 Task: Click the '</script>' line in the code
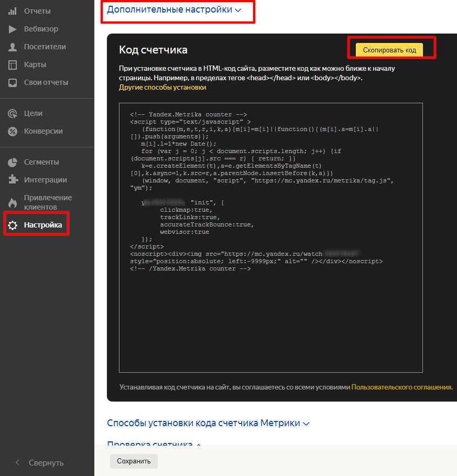pos(147,246)
